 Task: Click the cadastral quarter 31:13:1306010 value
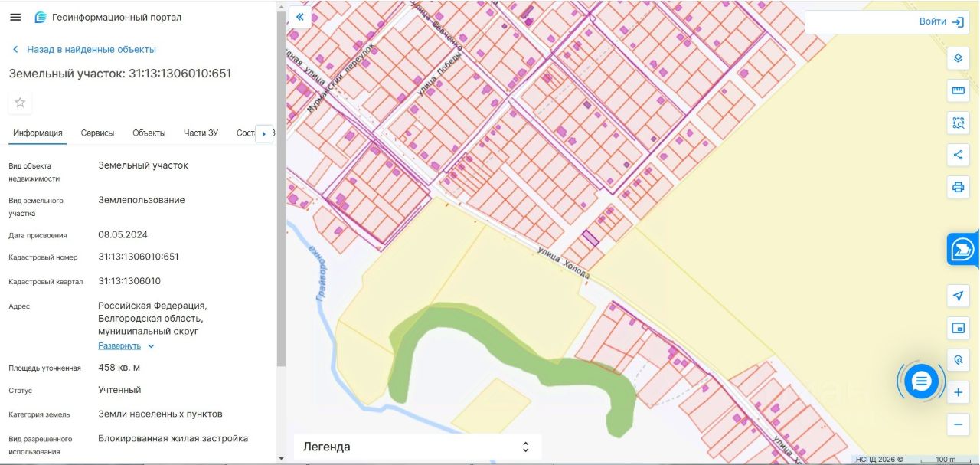point(129,281)
